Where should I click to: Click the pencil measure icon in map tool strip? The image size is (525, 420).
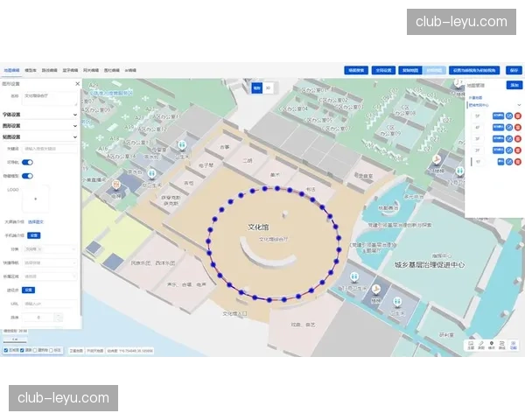(x=481, y=345)
